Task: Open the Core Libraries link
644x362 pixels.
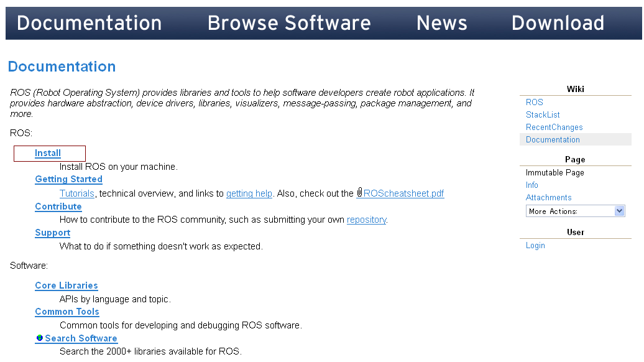Action: pos(67,285)
